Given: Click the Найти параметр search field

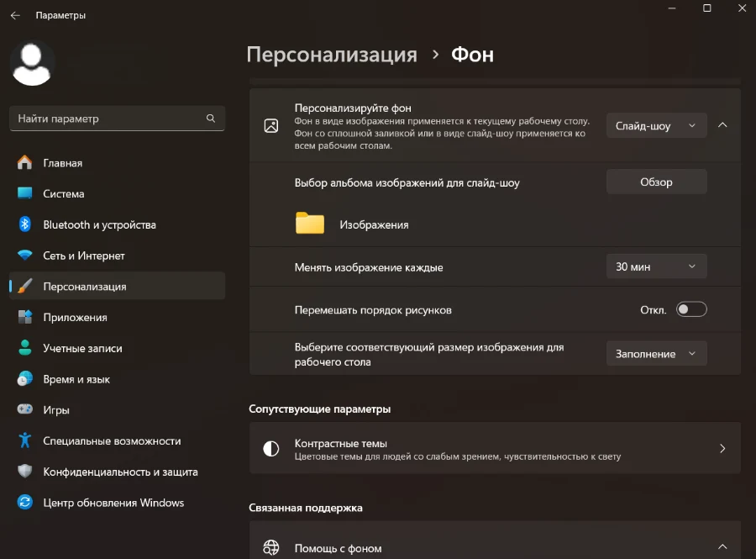Looking at the screenshot, I should tap(109, 119).
